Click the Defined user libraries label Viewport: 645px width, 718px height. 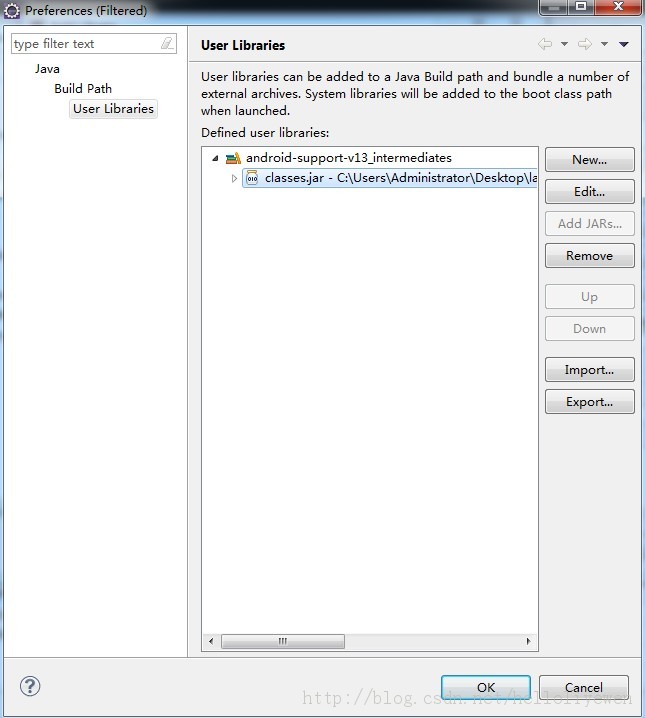click(265, 133)
